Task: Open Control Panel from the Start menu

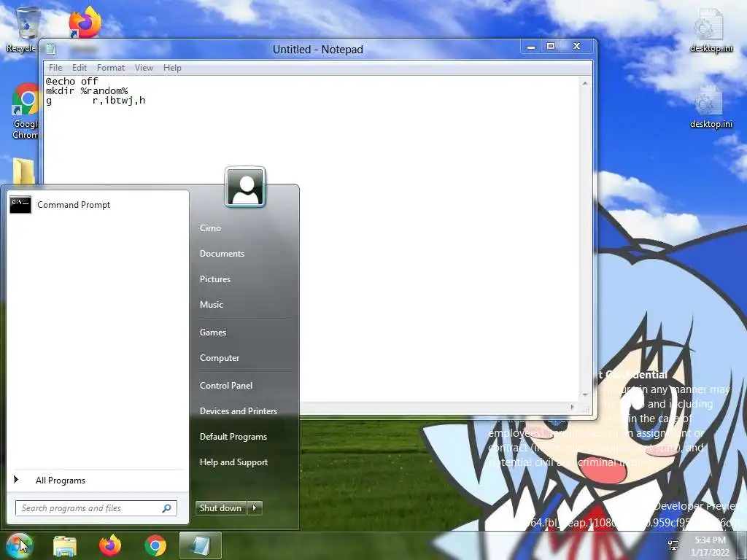Action: tap(226, 386)
